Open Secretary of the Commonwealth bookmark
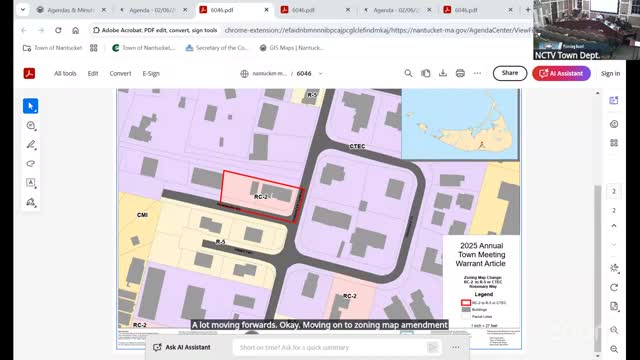 pos(217,48)
